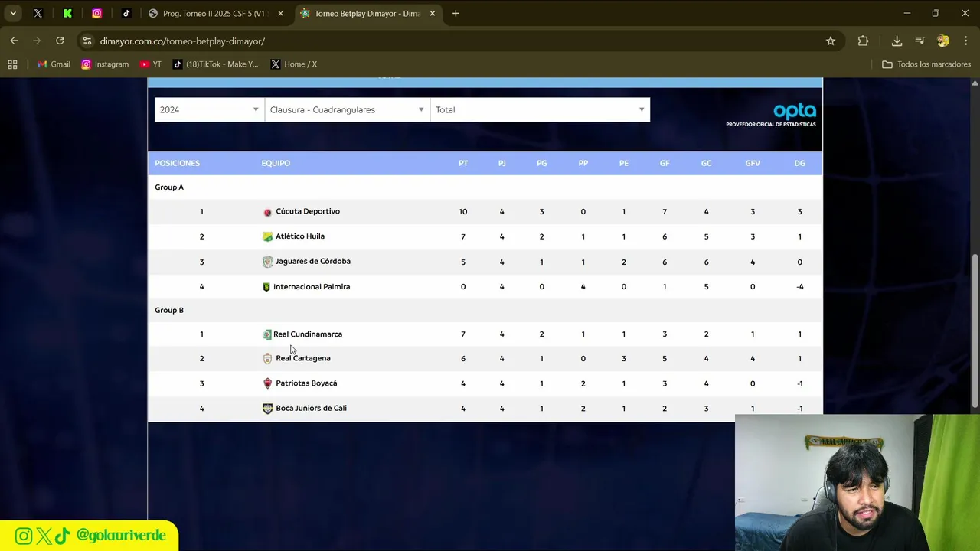This screenshot has width=980, height=551.
Task: Open the TikTok Make Y... bookmark
Action: pos(216,64)
